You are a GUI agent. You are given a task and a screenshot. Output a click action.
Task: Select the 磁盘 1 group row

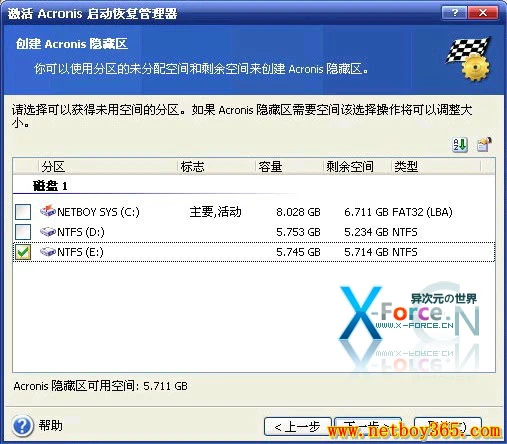(x=50, y=186)
